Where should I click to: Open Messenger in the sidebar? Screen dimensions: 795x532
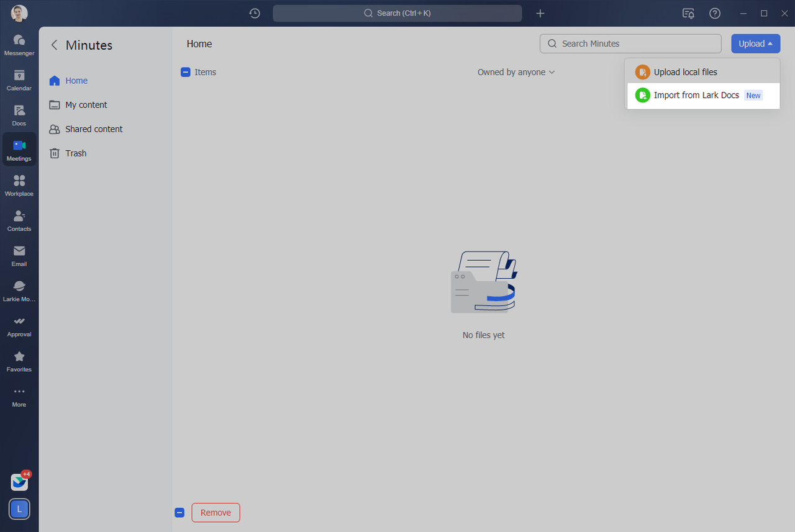click(19, 44)
